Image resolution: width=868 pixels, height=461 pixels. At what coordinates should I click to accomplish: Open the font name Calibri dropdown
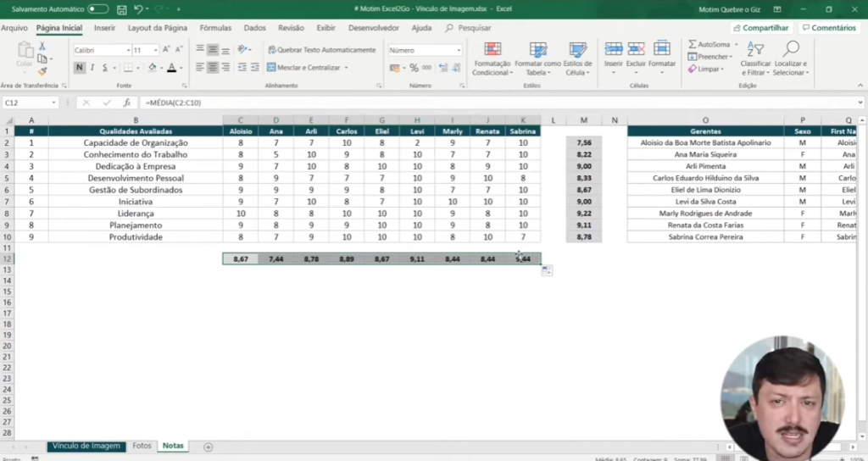(128, 50)
